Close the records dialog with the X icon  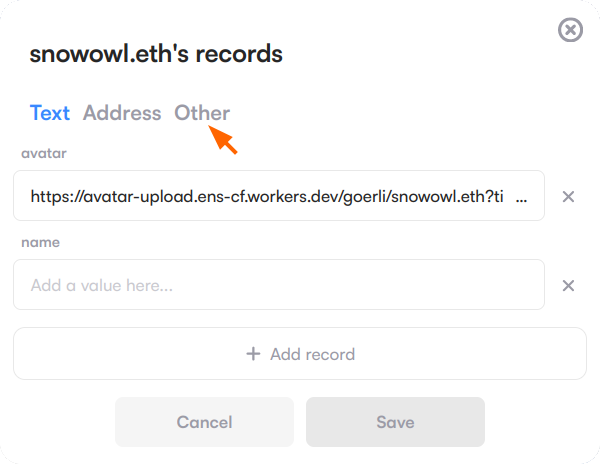coord(570,31)
